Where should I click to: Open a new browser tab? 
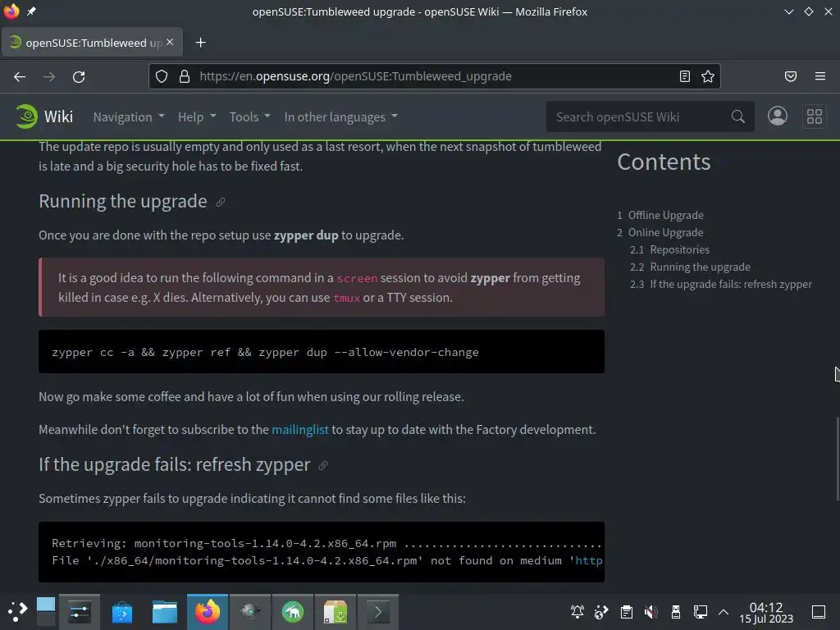click(200, 43)
